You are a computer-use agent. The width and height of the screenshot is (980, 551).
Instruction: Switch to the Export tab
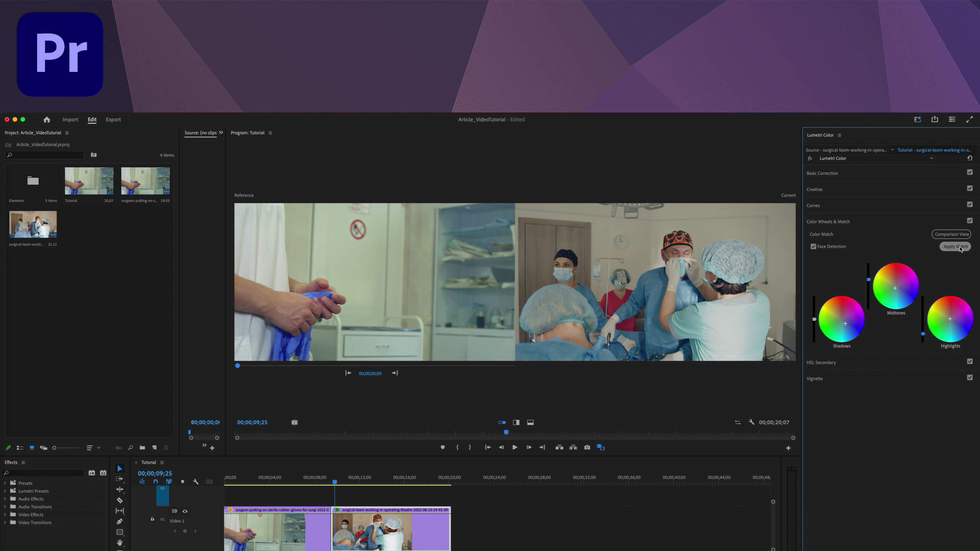113,119
